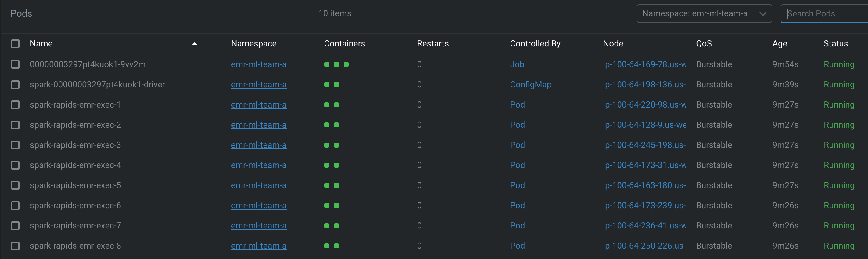Click first container indicator of 00000003297pt4kuok1-9vv2m
The width and height of the screenshot is (868, 259).
pyautogui.click(x=327, y=64)
